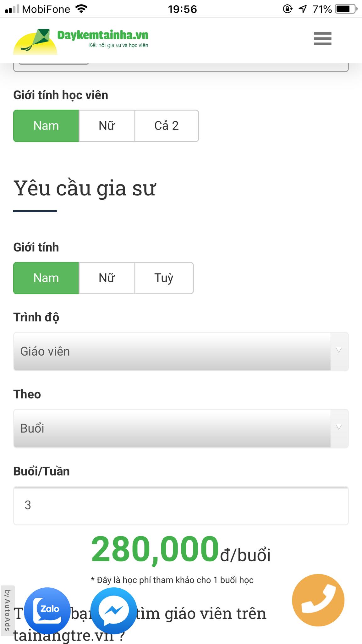Click the Trình độ dropdown arrow

tap(339, 350)
